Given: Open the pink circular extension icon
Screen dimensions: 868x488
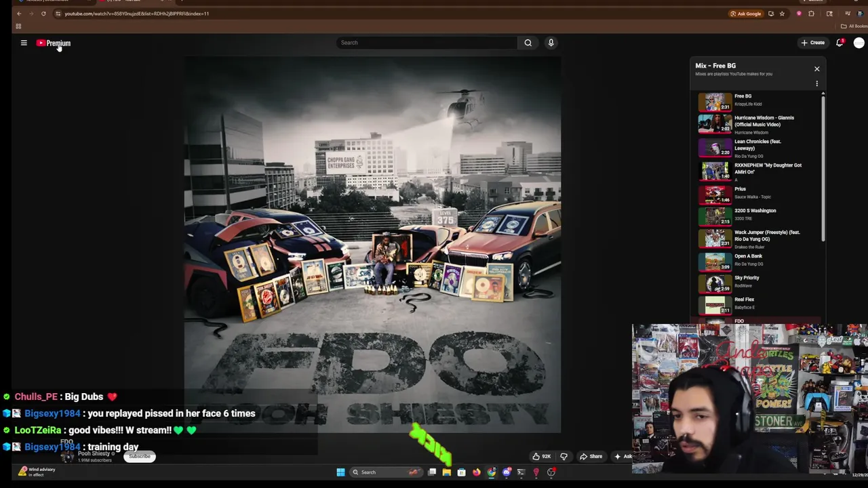Looking at the screenshot, I should tap(799, 14).
